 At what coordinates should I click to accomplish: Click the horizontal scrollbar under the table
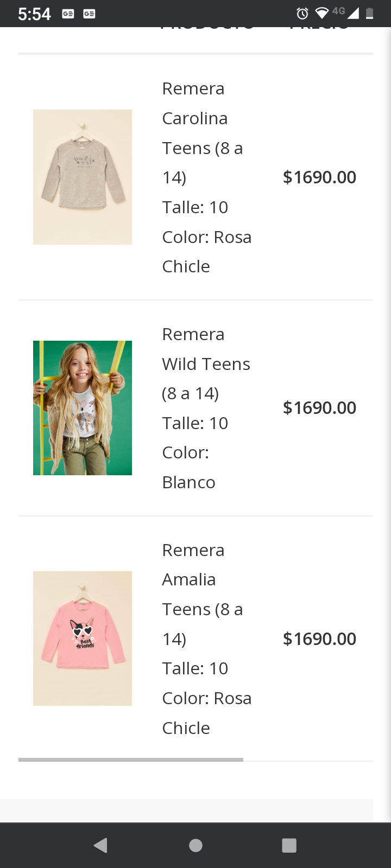pos(131,759)
